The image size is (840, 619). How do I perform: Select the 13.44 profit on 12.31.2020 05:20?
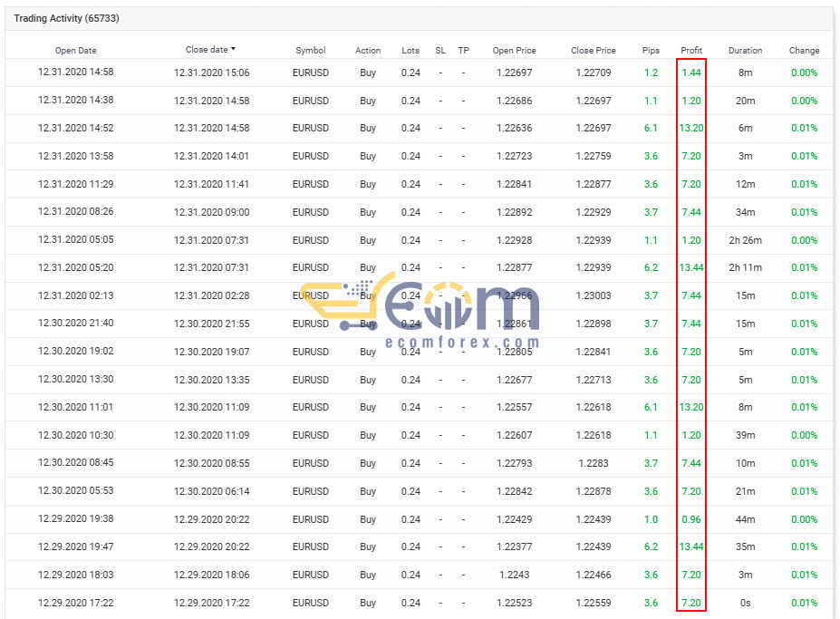click(691, 267)
